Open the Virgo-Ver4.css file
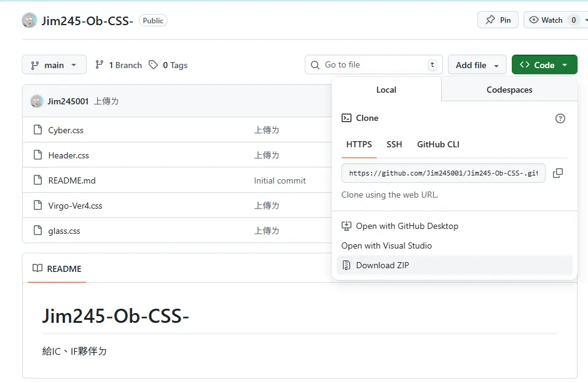Screen dimensions: 588x383 pos(75,206)
